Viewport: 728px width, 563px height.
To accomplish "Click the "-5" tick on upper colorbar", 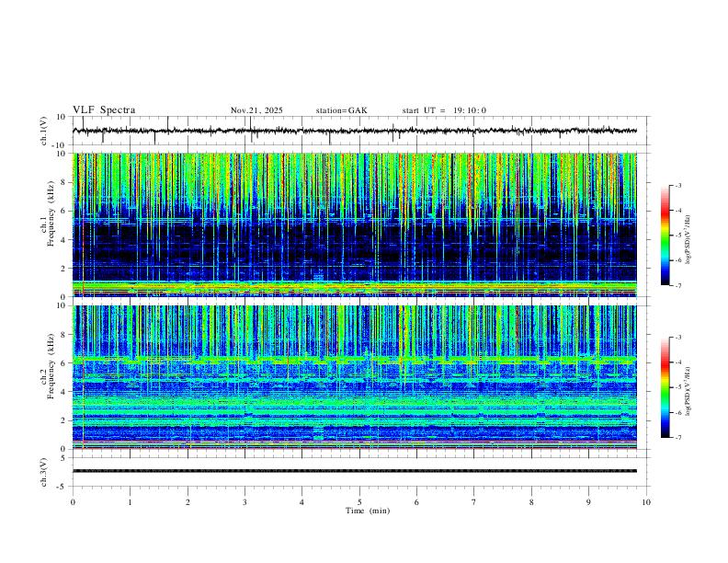I will point(677,236).
